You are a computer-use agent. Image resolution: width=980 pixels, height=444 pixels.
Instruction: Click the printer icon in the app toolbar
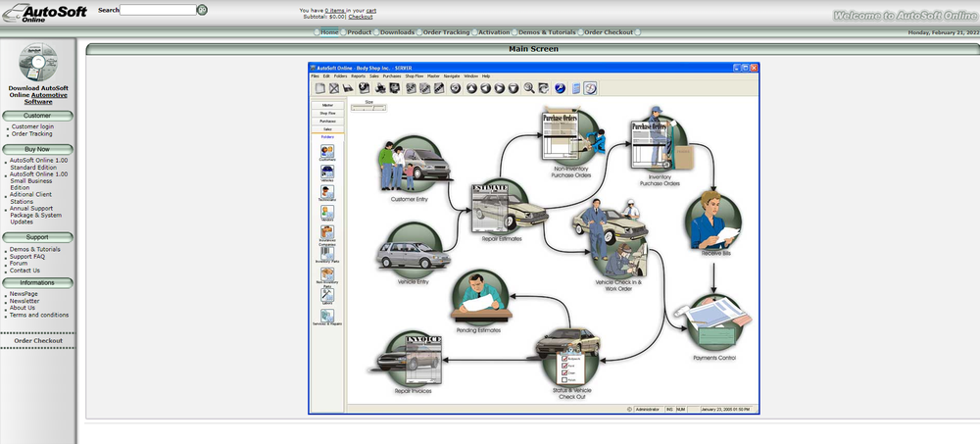tap(380, 88)
